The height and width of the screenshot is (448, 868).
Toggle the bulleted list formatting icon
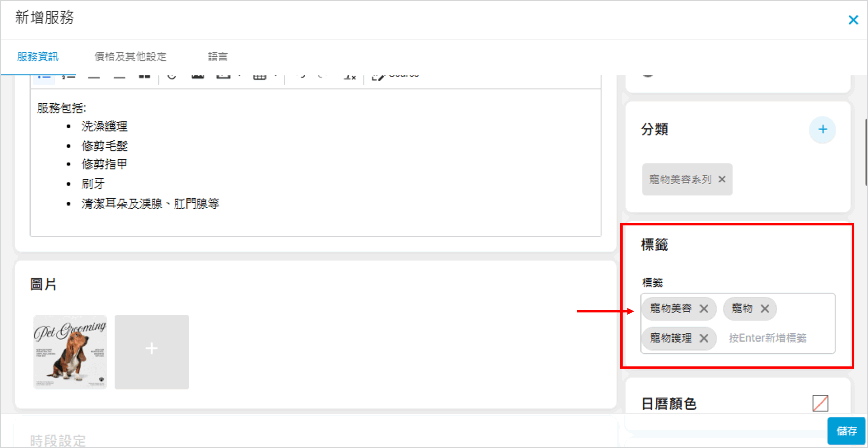point(44,78)
